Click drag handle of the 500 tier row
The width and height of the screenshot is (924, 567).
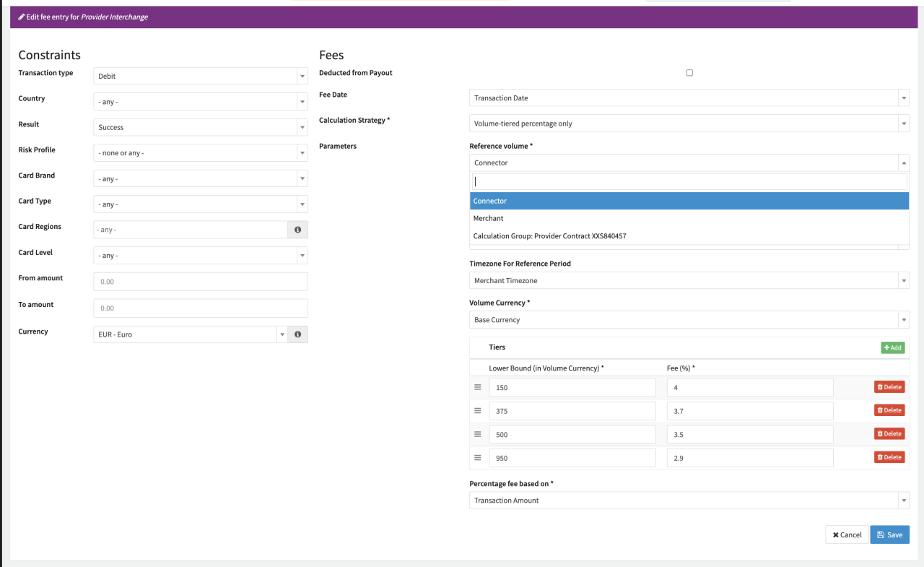[477, 434]
